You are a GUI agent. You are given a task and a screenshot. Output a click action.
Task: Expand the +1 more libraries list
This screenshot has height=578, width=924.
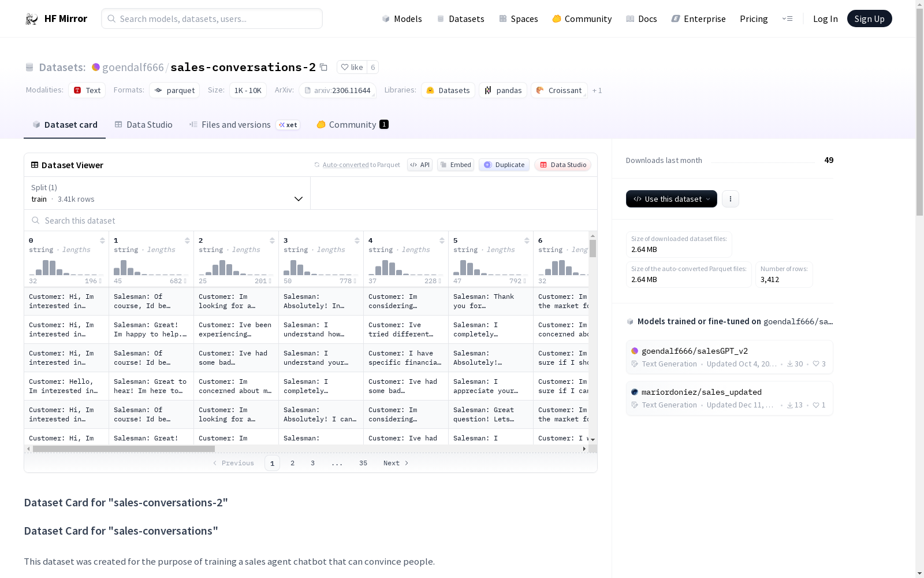coord(597,90)
